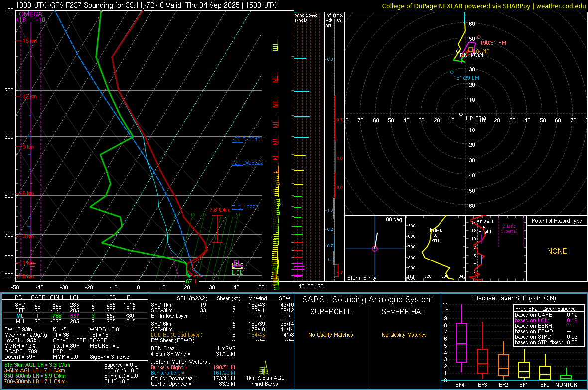Click the Potential Hazard Type heading
588x390 pixels.
tap(557, 221)
